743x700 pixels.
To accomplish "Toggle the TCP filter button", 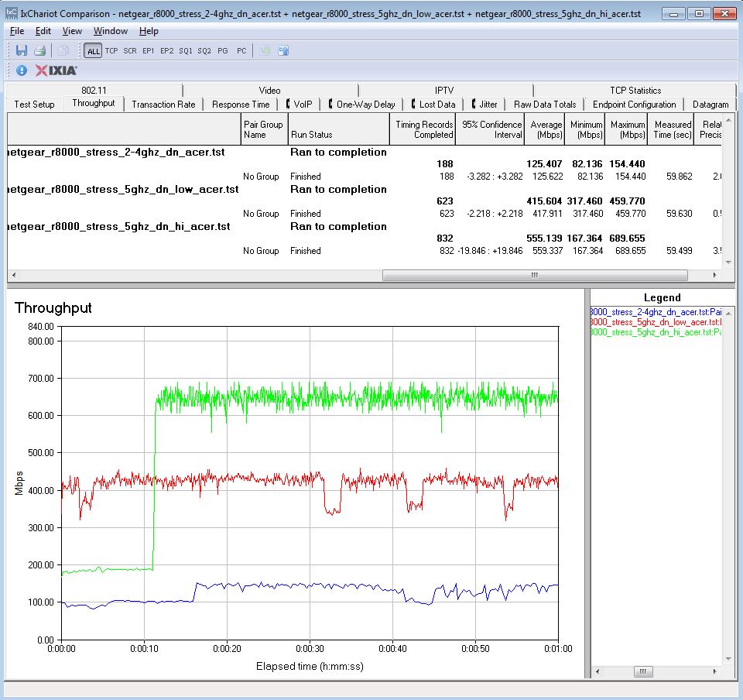I will click(x=111, y=50).
